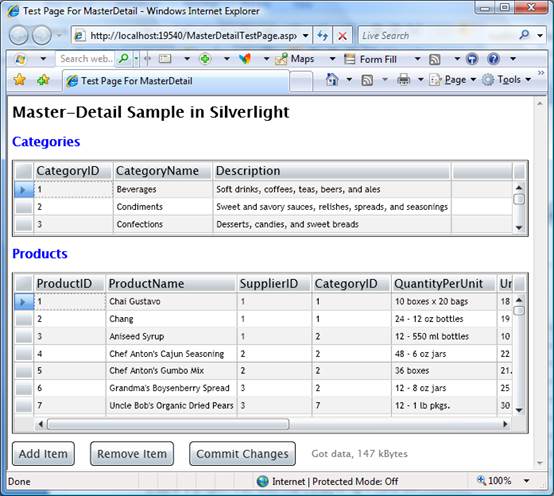The width and height of the screenshot is (554, 496).
Task: Click the RSS Feeds icon in command bar
Action: [x=367, y=81]
